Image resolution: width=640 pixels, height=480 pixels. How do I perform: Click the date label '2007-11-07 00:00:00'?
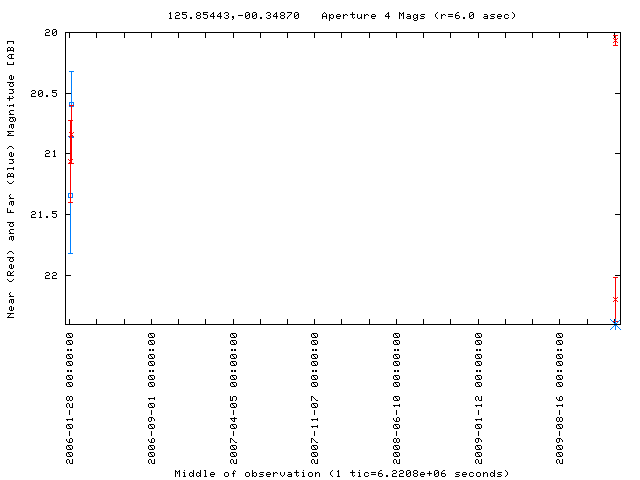click(x=314, y=398)
